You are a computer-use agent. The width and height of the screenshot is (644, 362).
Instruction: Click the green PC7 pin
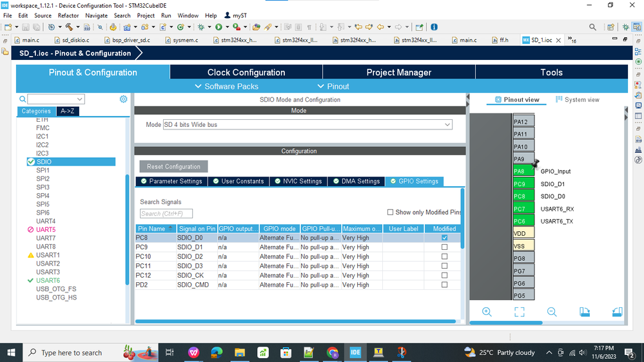pyautogui.click(x=523, y=209)
